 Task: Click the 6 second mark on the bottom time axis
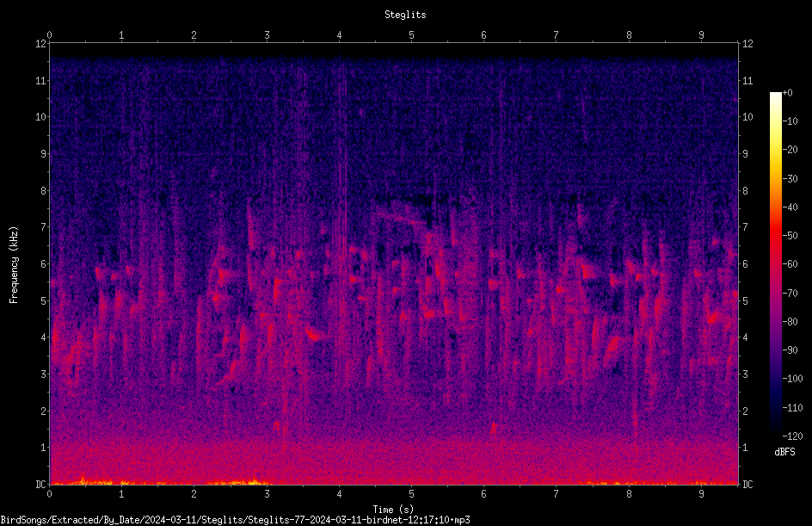click(483, 494)
